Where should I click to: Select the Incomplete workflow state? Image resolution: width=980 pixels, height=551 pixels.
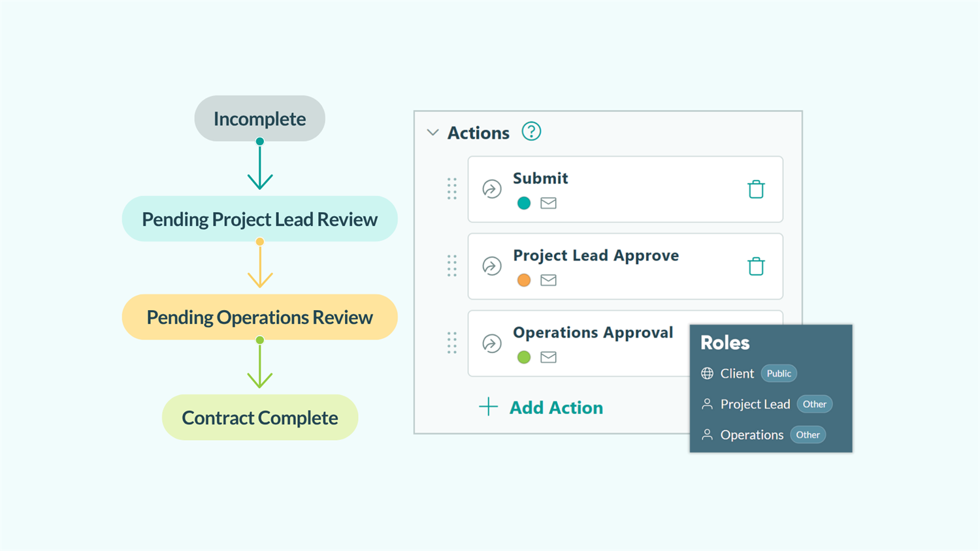259,118
